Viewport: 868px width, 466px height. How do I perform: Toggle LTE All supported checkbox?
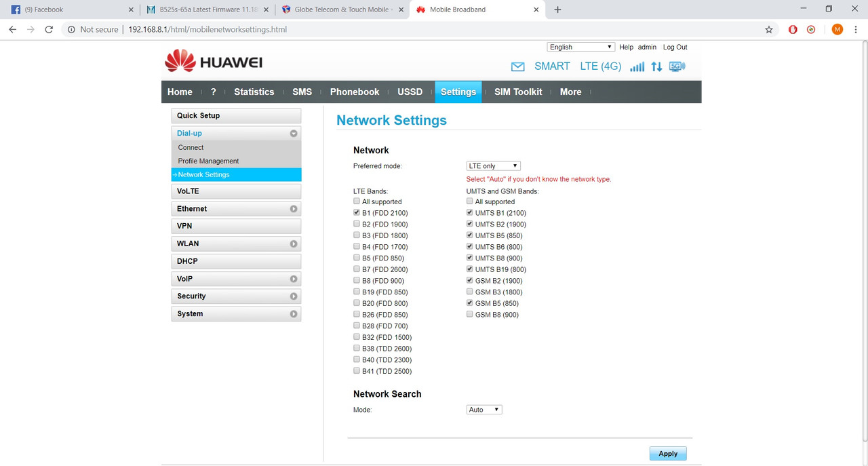357,201
